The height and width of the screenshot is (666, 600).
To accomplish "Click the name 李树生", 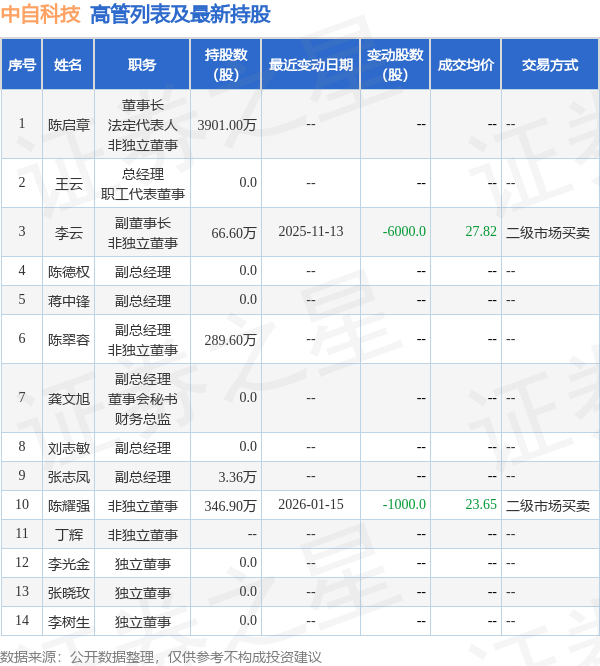I will 69,622.
